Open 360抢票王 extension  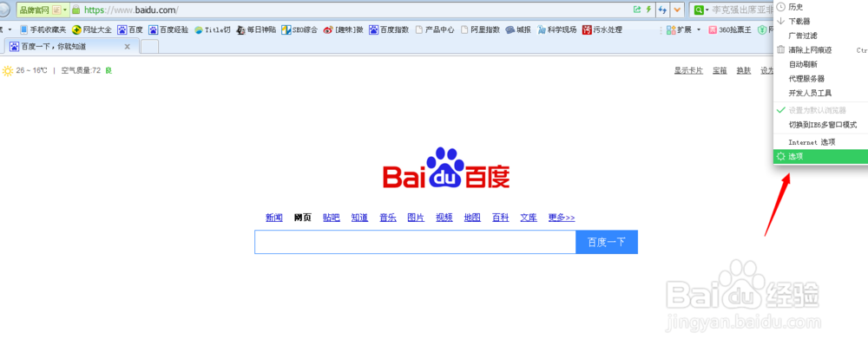click(730, 29)
